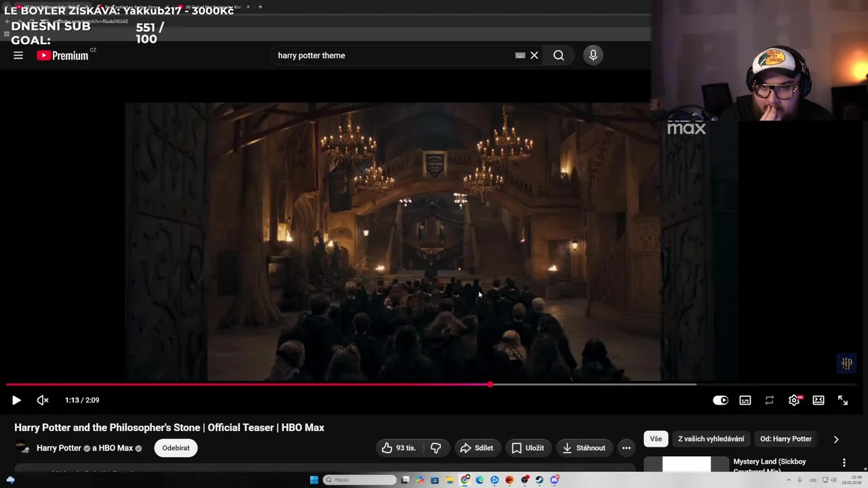Open the on-screen keyboard icon in search

[520, 56]
